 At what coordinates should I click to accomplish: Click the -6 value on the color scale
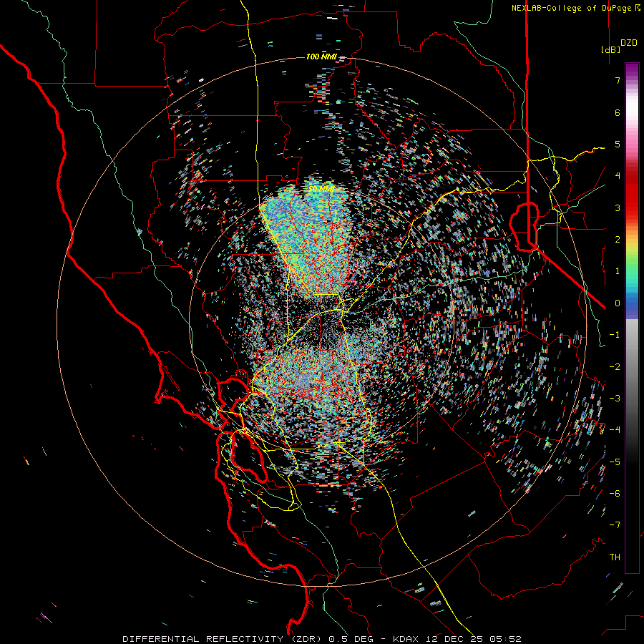[615, 493]
